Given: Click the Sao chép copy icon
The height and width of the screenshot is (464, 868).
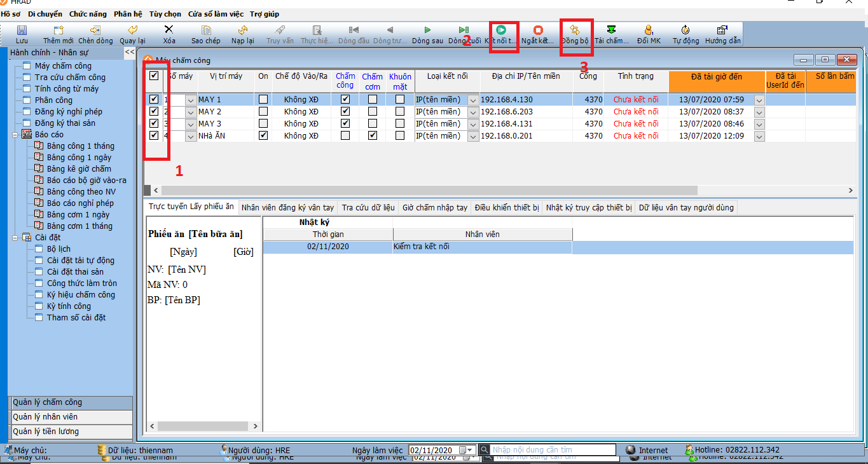Looking at the screenshot, I should pyautogui.click(x=206, y=30).
